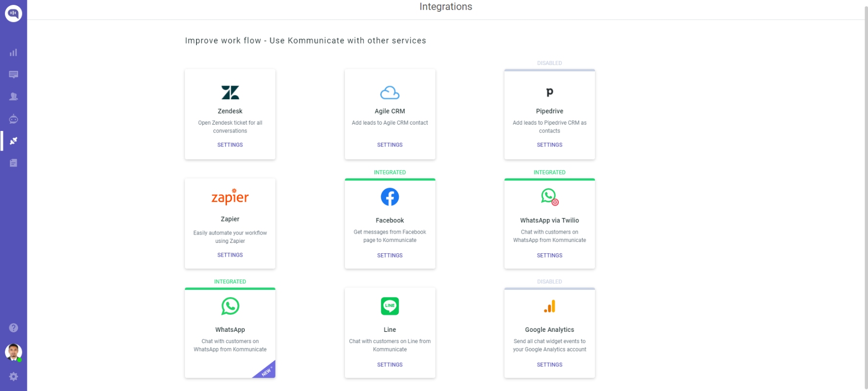Click the Zendesk card title
This screenshot has width=868, height=391.
coord(230,111)
